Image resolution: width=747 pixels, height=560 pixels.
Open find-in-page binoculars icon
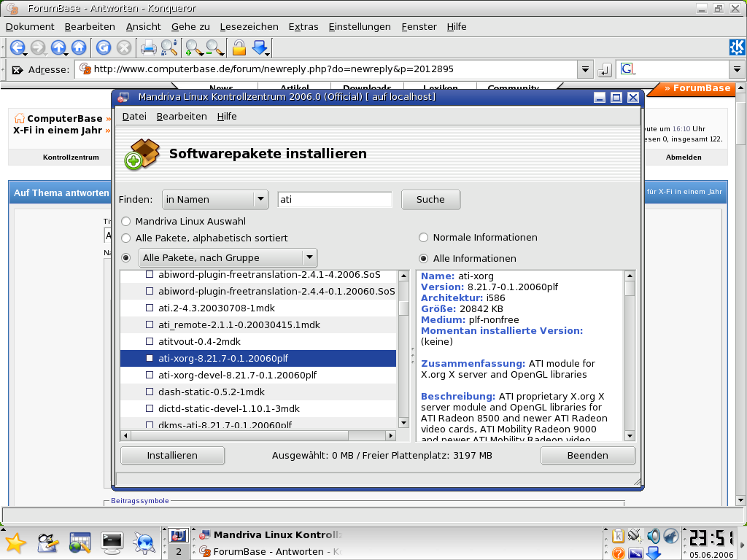(169, 47)
